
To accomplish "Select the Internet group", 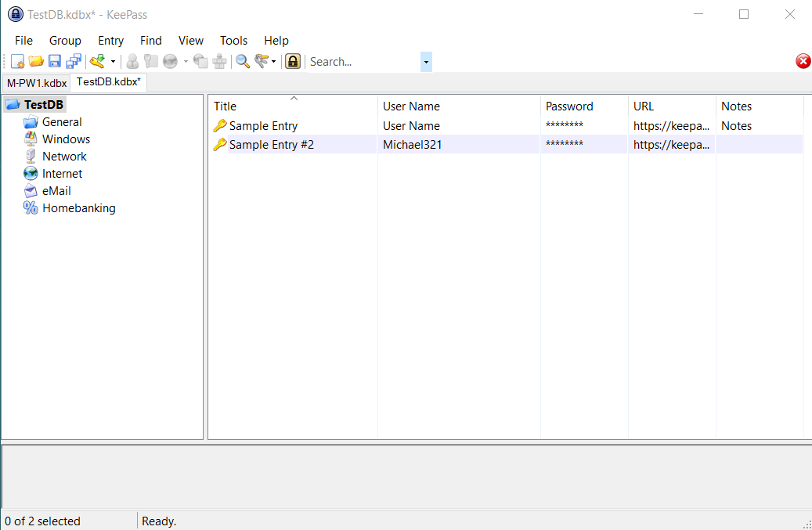I will [x=62, y=174].
